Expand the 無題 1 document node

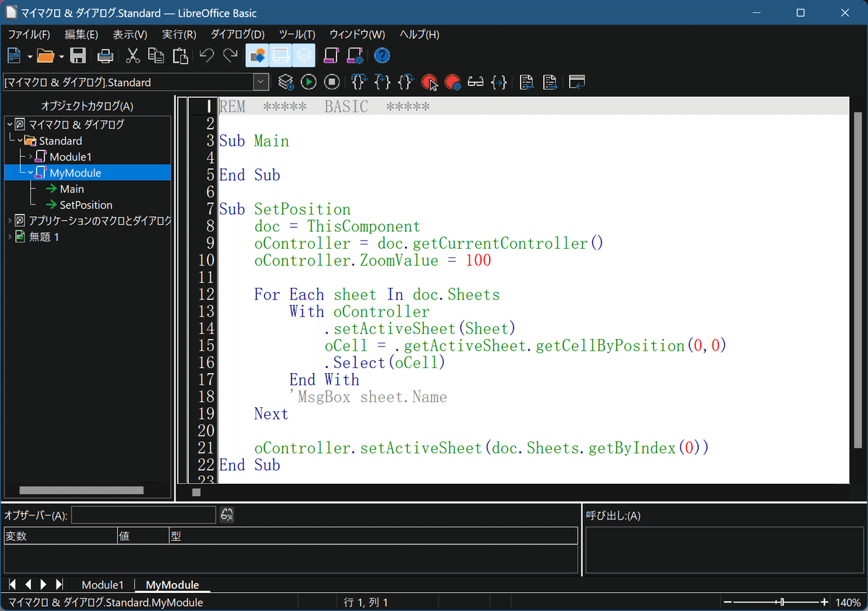pos(9,236)
